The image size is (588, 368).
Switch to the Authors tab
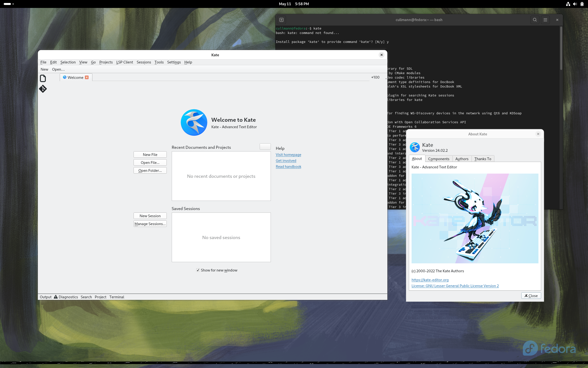pyautogui.click(x=462, y=159)
